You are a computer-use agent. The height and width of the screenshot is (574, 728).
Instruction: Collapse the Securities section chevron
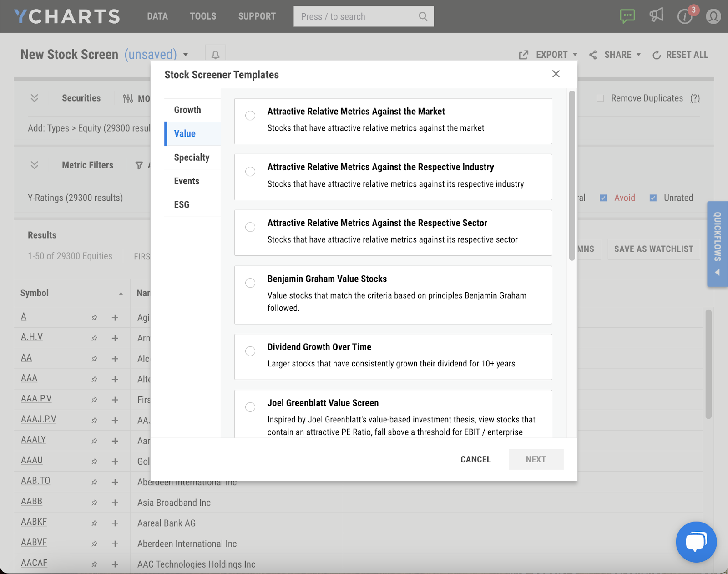point(35,98)
